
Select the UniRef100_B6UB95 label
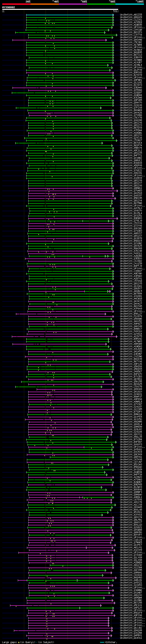click(131, 52)
